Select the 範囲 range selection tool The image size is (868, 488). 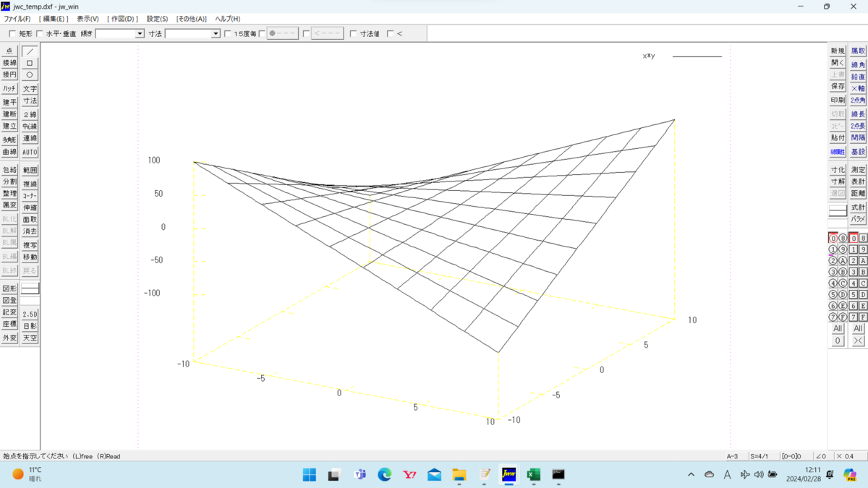tap(29, 169)
